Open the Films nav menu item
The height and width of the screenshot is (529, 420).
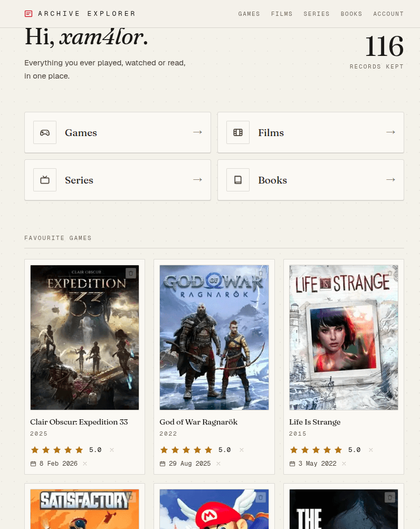(282, 14)
